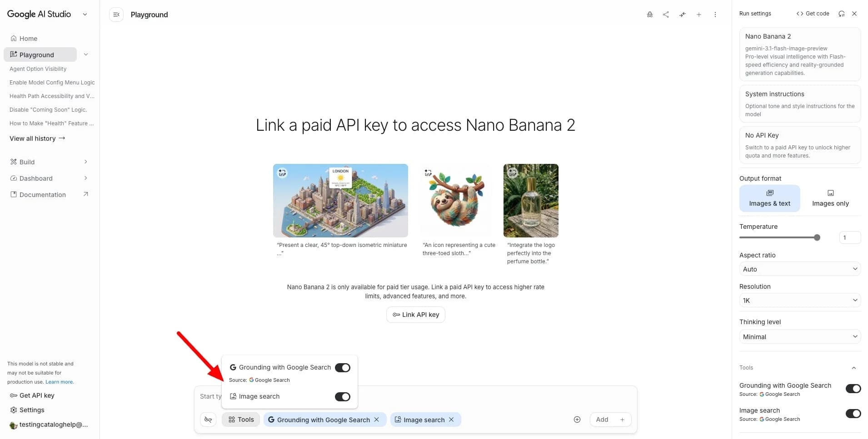Open Get code panel
The height and width of the screenshot is (439, 868).
click(813, 13)
